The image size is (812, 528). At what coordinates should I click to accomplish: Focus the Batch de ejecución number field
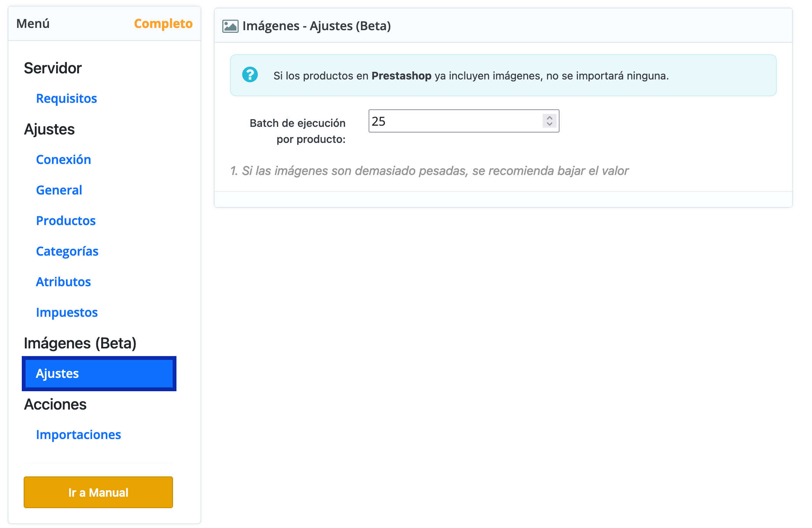point(464,121)
